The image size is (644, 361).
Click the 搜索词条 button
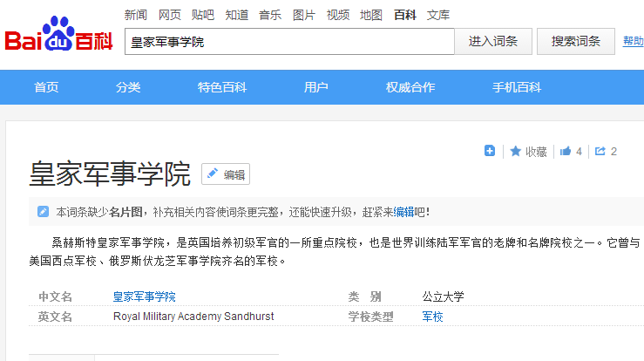[x=576, y=42]
